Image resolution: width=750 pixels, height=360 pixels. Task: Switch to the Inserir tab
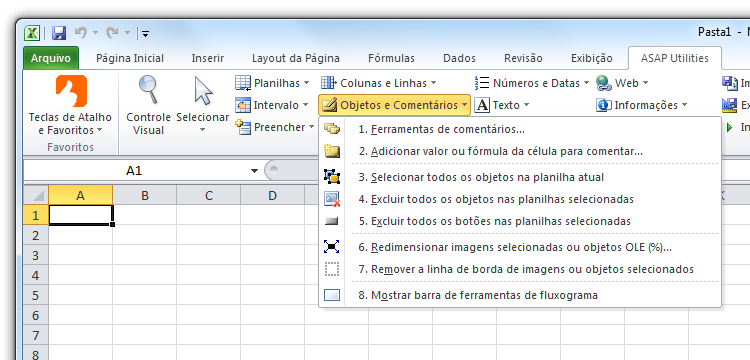point(208,58)
